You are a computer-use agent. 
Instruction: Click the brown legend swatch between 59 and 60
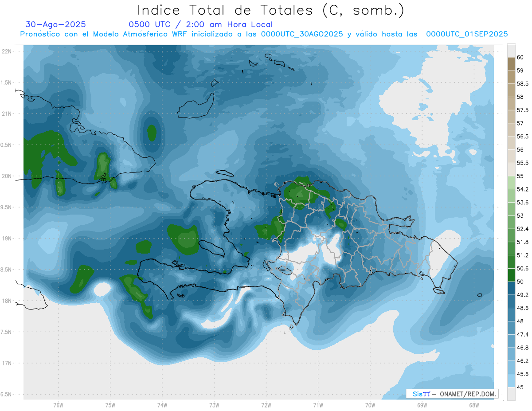tap(511, 64)
